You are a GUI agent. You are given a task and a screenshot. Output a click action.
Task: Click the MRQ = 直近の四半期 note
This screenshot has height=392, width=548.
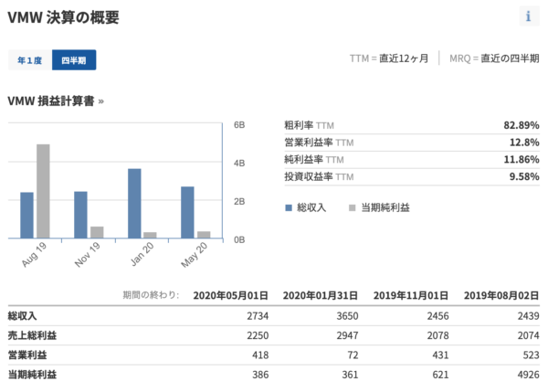point(494,58)
